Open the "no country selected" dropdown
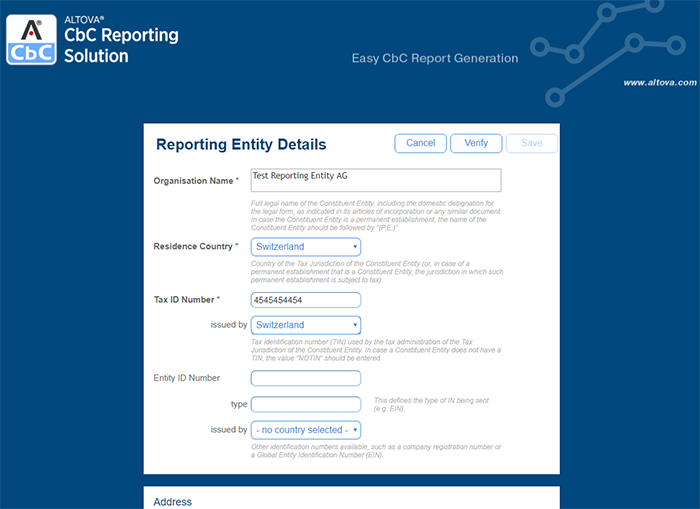 pyautogui.click(x=305, y=430)
